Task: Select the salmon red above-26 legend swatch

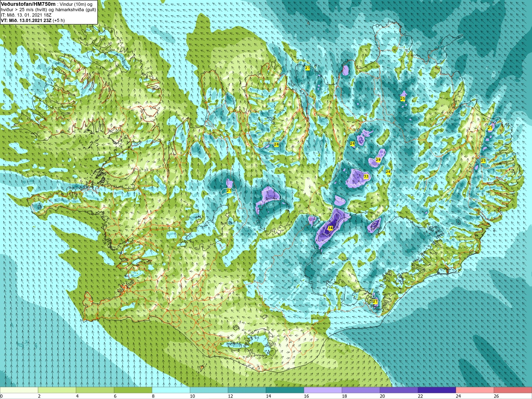Action: 513,390
